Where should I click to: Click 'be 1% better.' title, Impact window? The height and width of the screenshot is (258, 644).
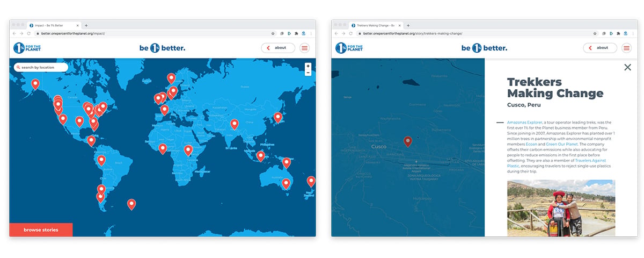coord(162,48)
